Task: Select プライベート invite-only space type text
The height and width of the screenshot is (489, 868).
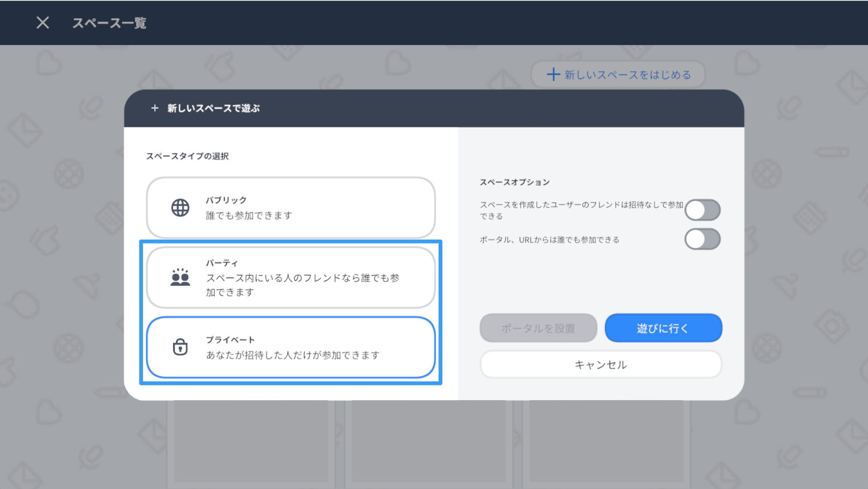Action: pyautogui.click(x=293, y=355)
